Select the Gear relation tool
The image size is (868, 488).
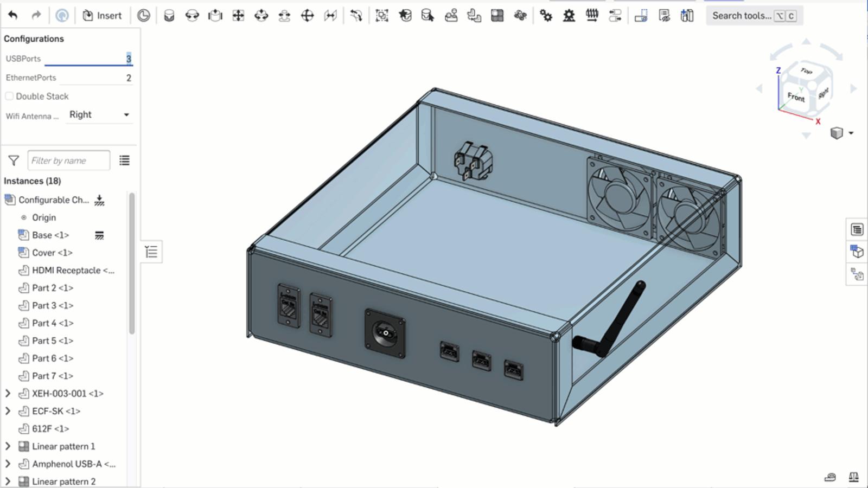(546, 16)
